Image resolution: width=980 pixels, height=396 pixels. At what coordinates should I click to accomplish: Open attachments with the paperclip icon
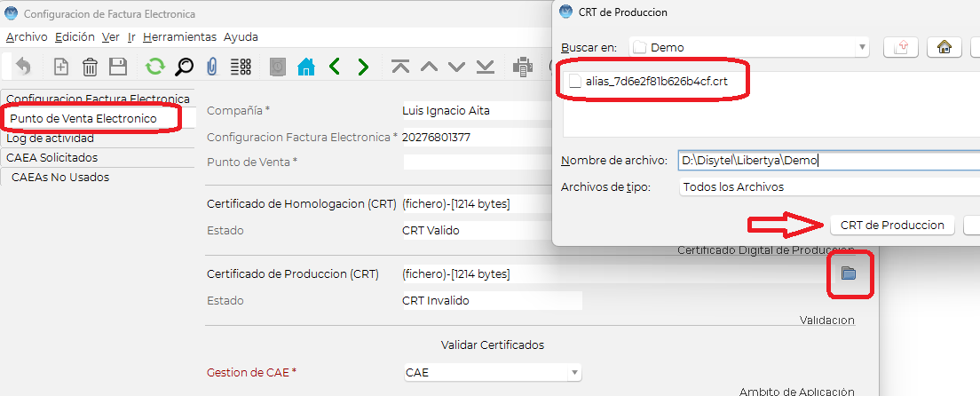tap(212, 67)
